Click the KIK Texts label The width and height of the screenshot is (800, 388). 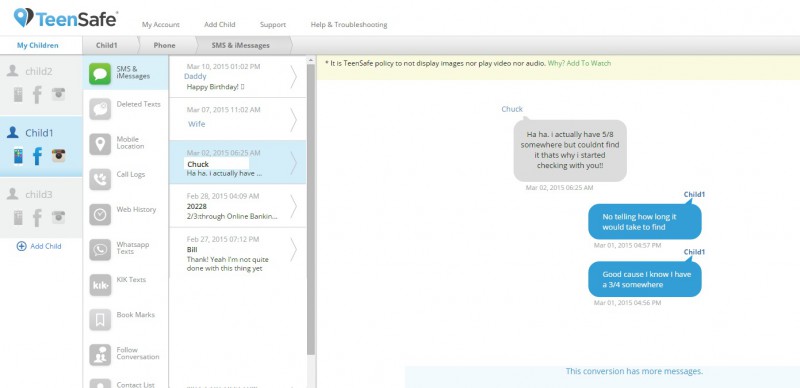(x=131, y=279)
